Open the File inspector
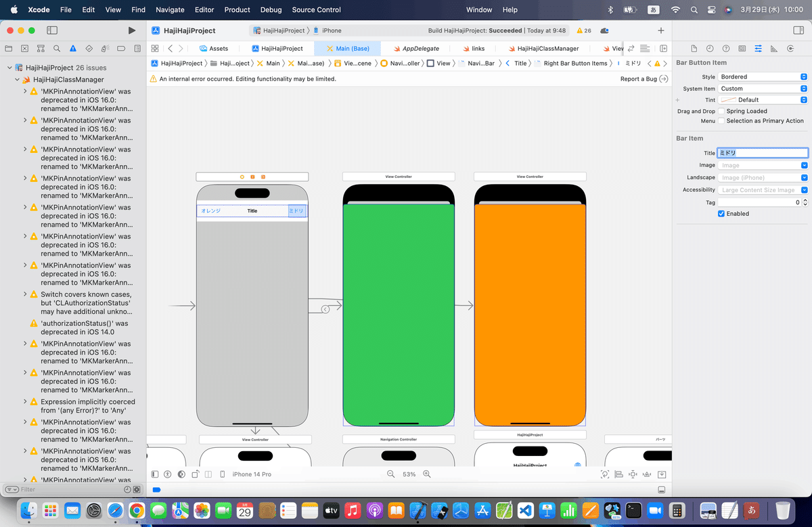This screenshot has width=812, height=527. point(694,49)
